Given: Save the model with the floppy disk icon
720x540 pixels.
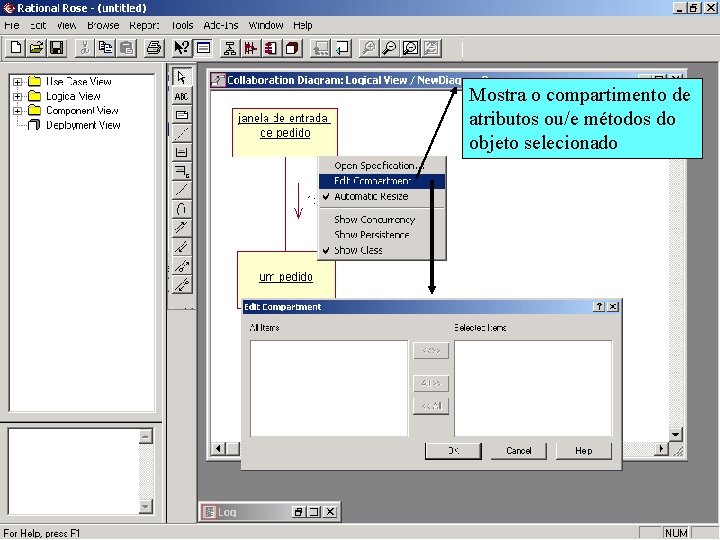Looking at the screenshot, I should click(56, 48).
